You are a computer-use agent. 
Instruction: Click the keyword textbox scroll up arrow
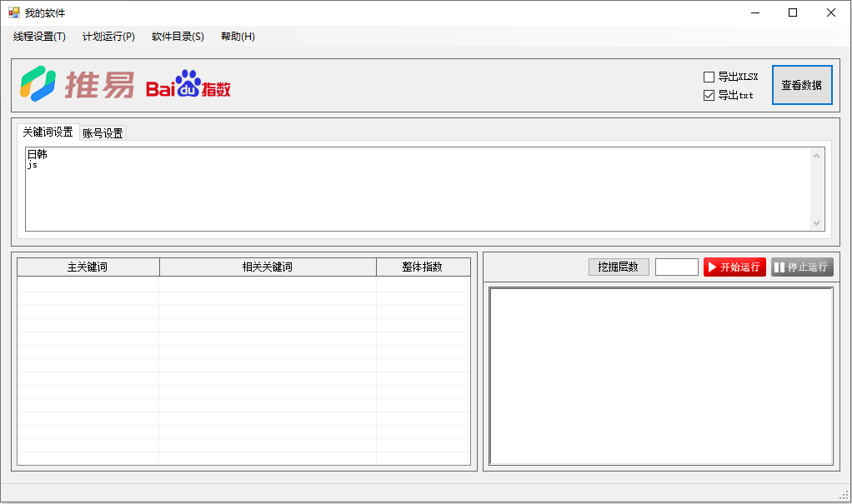pos(817,156)
